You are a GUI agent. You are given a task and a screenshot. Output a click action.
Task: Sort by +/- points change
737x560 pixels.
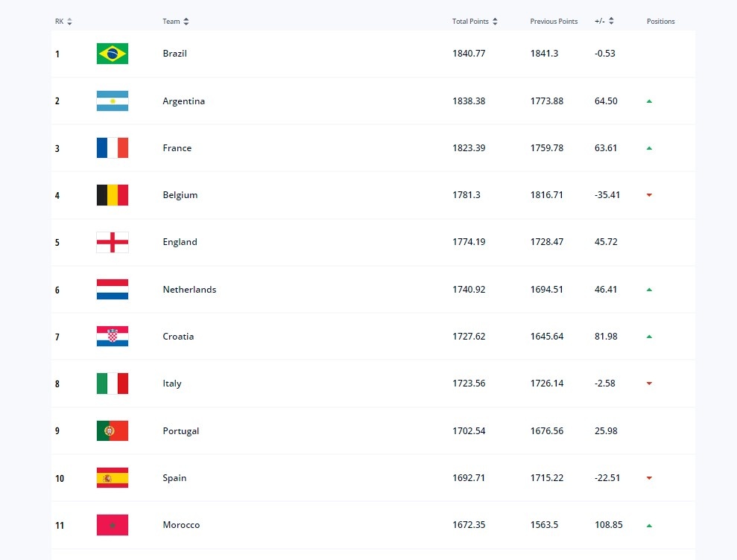pos(611,22)
